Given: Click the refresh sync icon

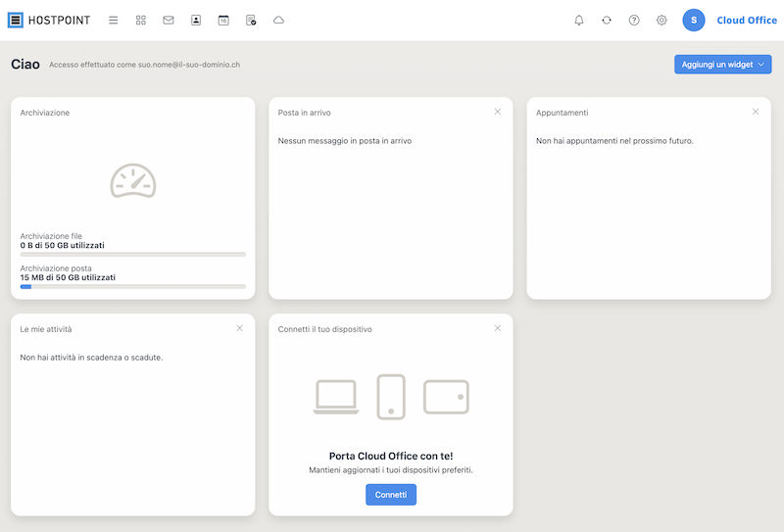Looking at the screenshot, I should pyautogui.click(x=607, y=20).
